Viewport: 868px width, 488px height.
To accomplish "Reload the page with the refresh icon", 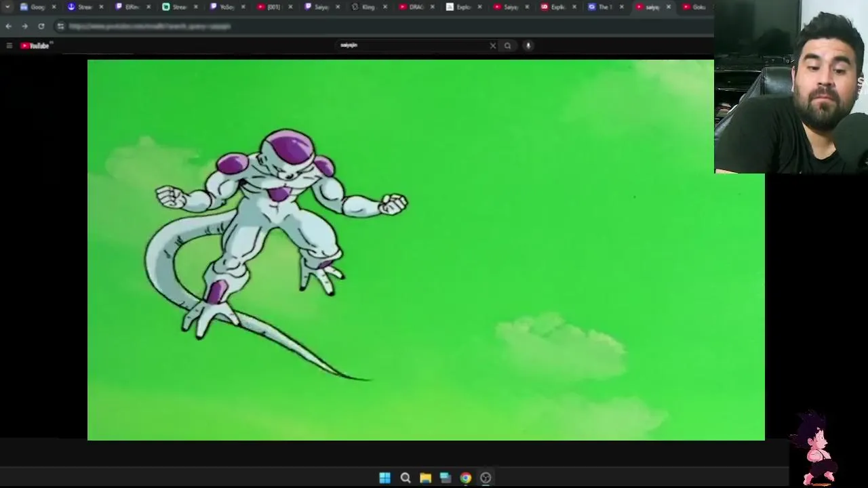I will pyautogui.click(x=41, y=26).
